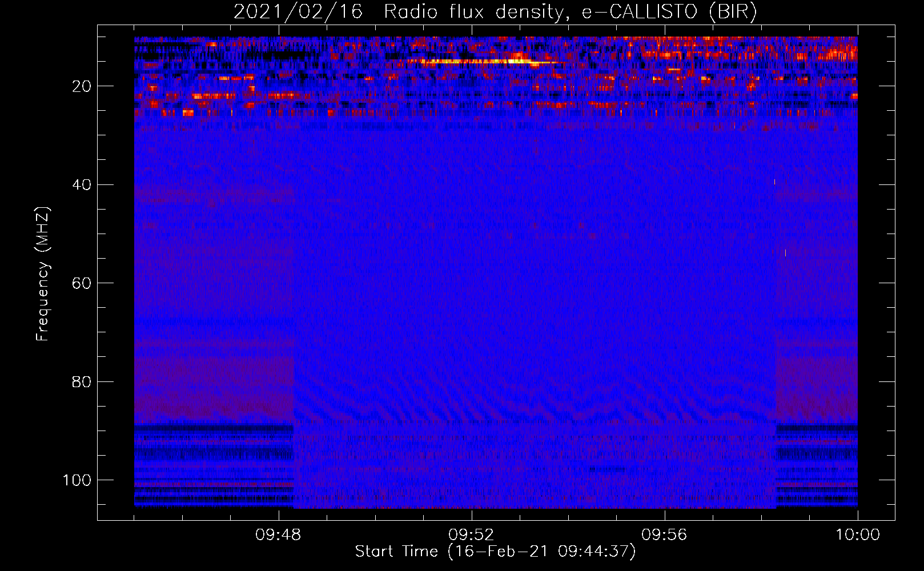Click the 09:52 time tick label
The image size is (924, 571).
pyautogui.click(x=471, y=535)
